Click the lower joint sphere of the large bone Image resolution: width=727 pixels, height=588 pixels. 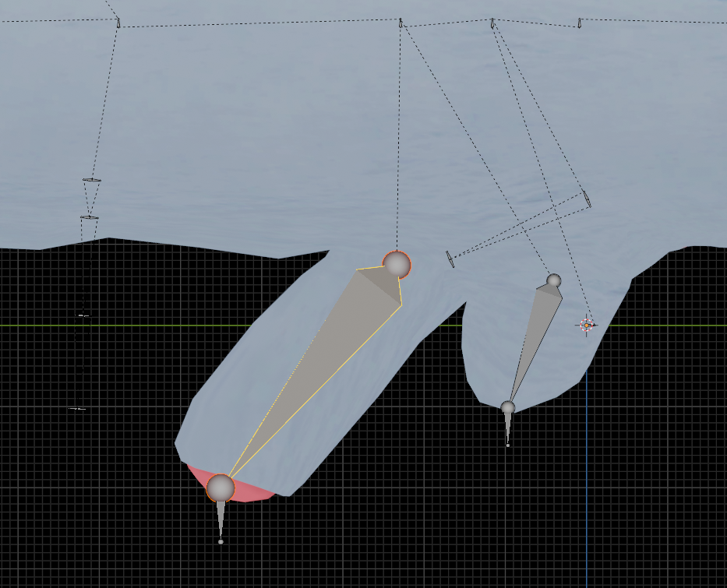[x=221, y=488]
